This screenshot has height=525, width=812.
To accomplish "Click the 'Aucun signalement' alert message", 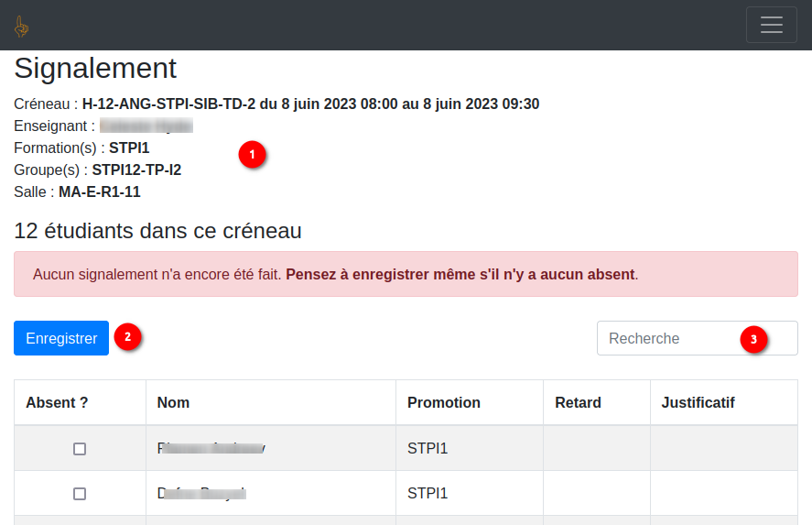I will [x=406, y=274].
